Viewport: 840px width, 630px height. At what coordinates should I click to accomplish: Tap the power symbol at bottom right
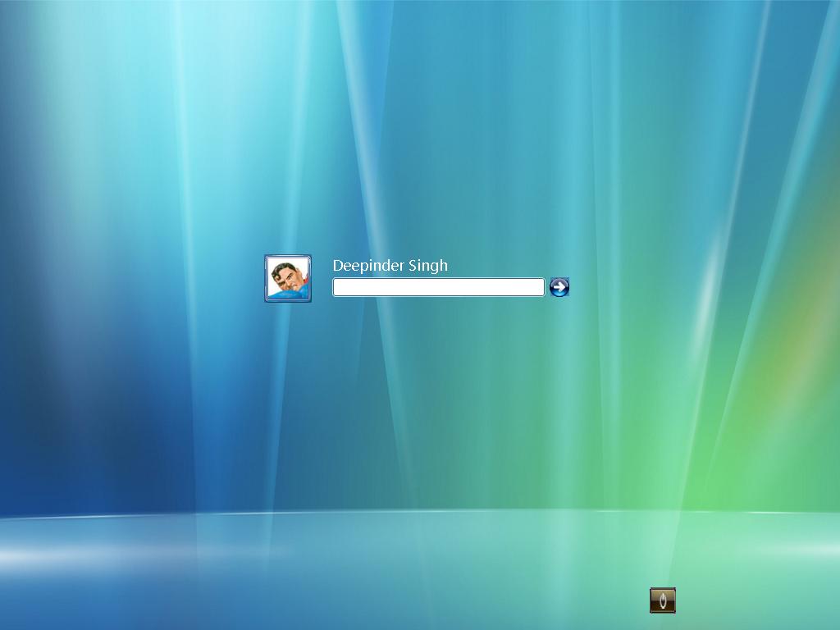(x=661, y=600)
